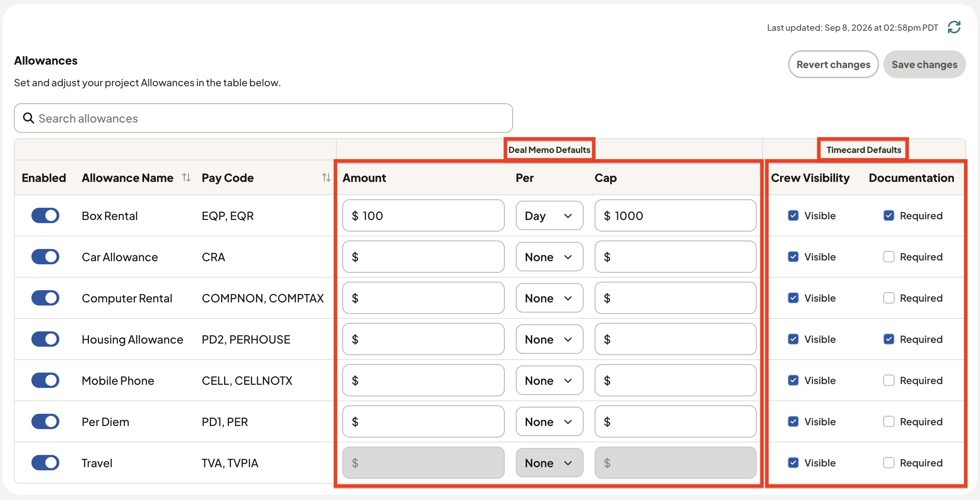Click Box Rental Amount field
Screen dimensions: 980x500
click(x=423, y=216)
